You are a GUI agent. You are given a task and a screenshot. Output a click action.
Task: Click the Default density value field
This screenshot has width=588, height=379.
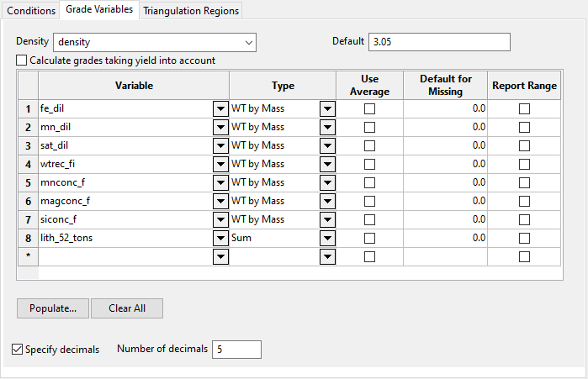(439, 41)
